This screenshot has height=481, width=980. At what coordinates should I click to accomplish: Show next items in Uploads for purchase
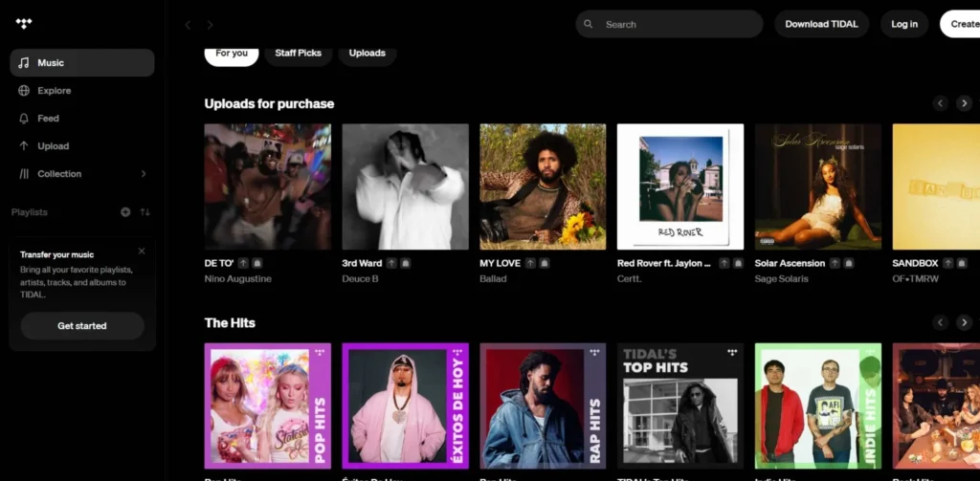965,103
